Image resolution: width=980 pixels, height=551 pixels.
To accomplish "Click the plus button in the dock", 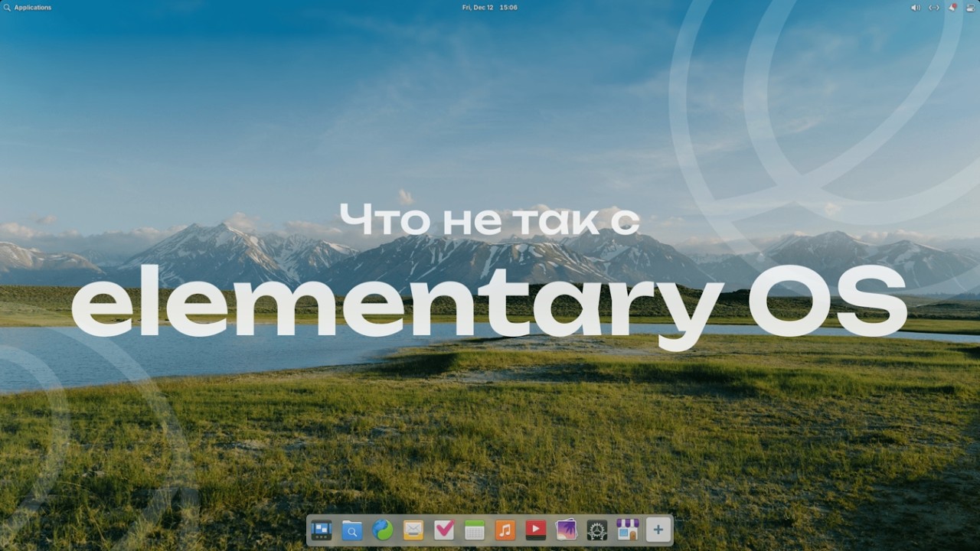I will 658,530.
